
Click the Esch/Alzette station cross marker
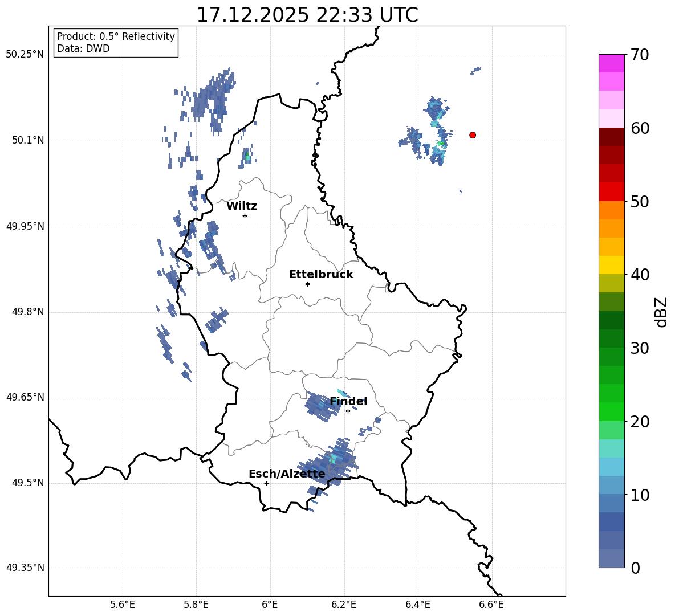click(266, 483)
